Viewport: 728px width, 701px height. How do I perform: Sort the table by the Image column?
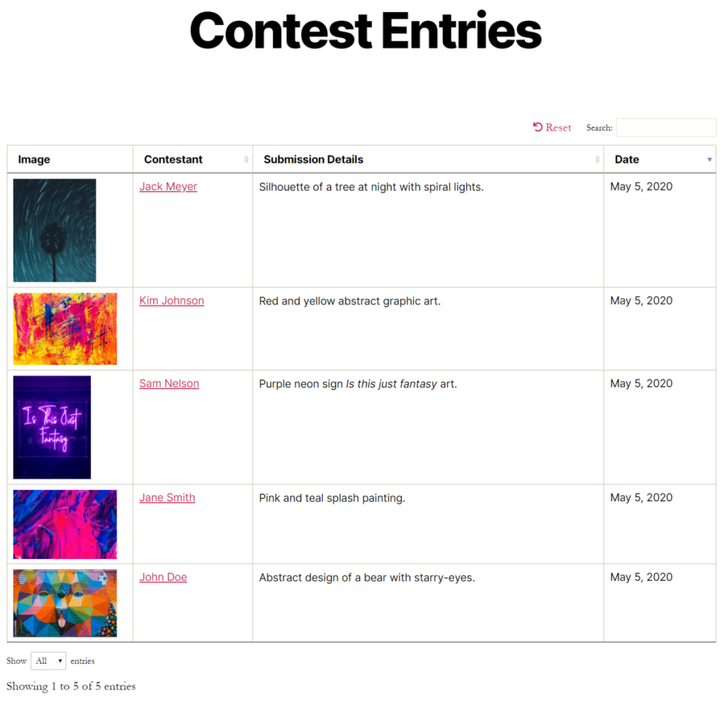click(x=33, y=159)
